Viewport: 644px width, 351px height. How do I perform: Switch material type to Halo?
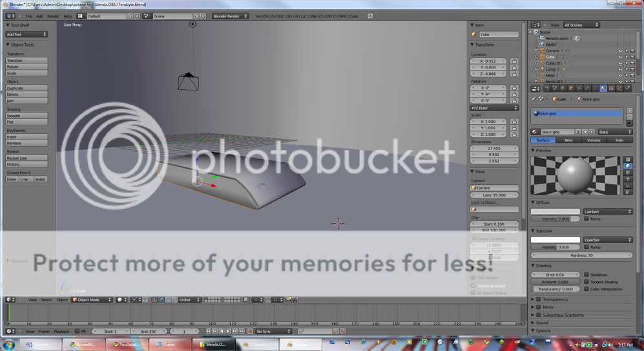(x=619, y=140)
